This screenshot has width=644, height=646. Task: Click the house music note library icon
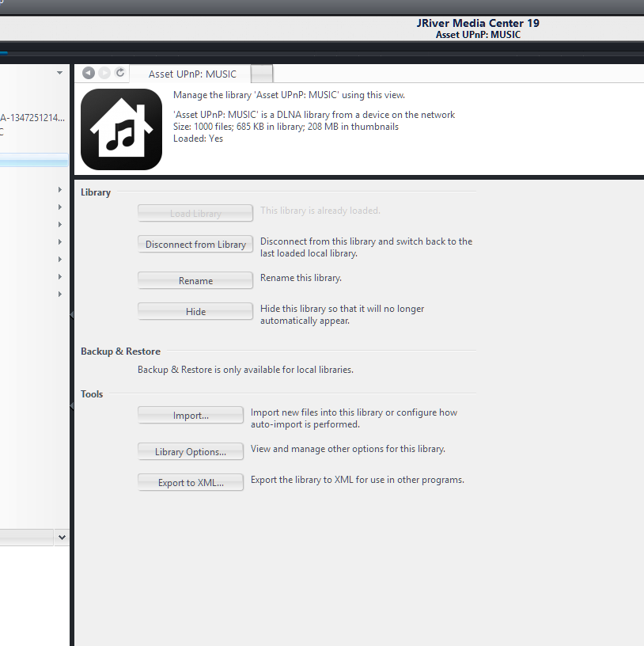click(x=121, y=129)
